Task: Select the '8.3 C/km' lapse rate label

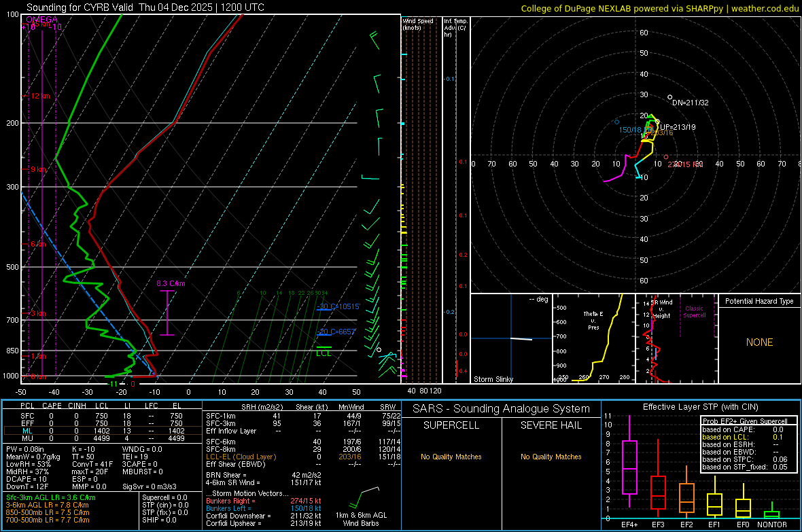Action: click(171, 283)
